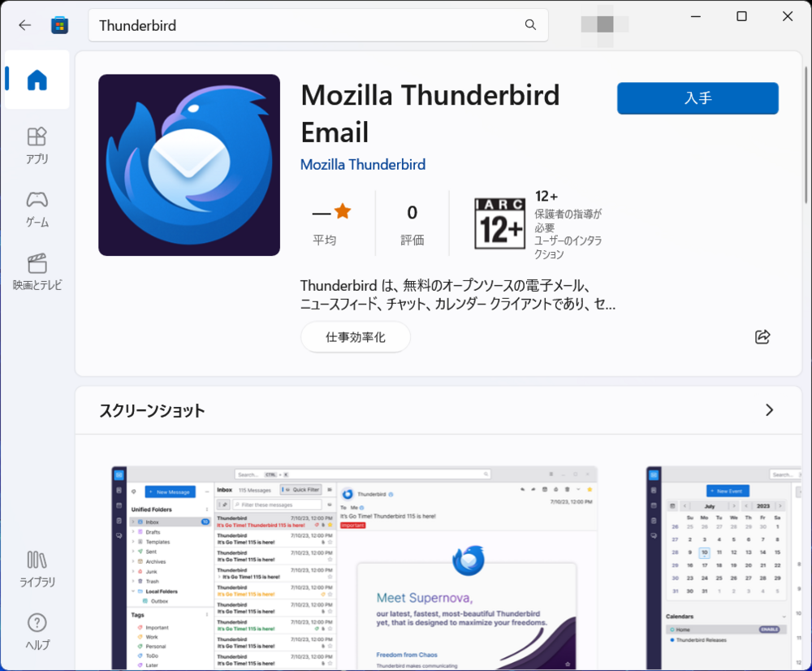Open the first Thunderbird inbox screenshot
This screenshot has height=671, width=812.
tap(353, 567)
